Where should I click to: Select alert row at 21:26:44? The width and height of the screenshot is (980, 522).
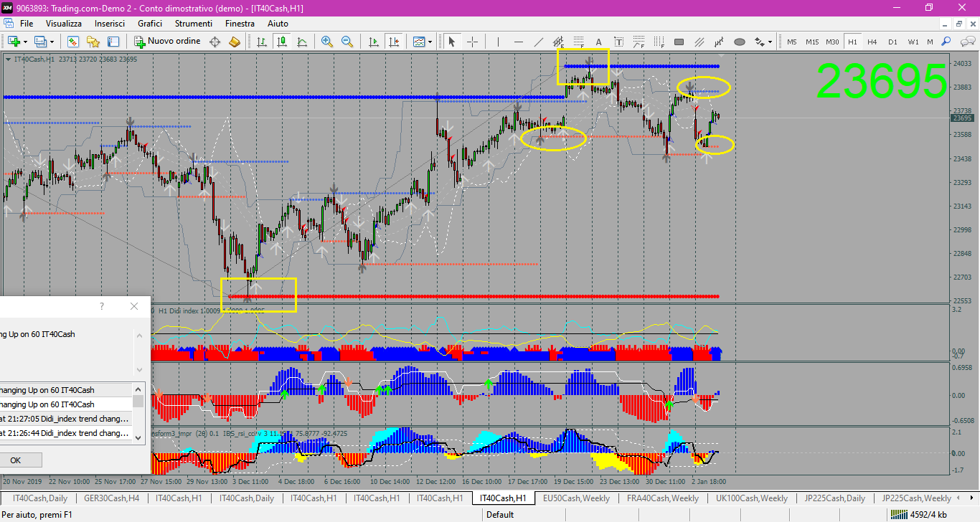(x=66, y=433)
